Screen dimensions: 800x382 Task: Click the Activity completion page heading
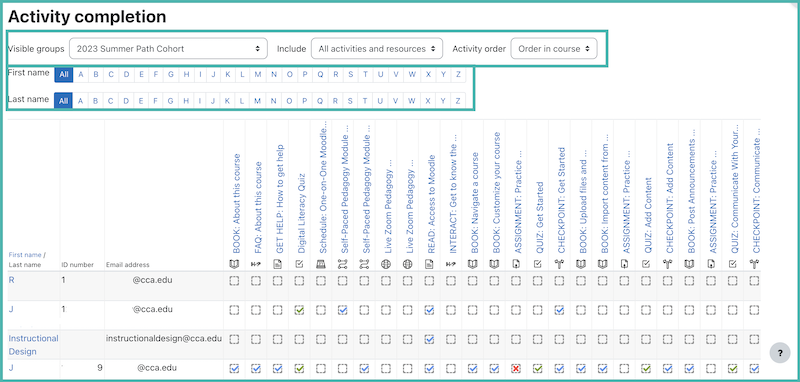(x=87, y=17)
